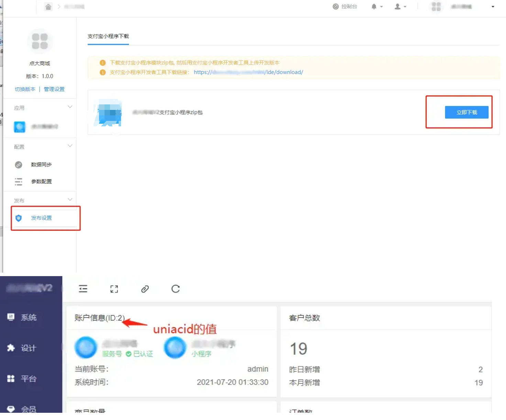This screenshot has height=420, width=506.
Task: Collapse the 配置 section
Action: point(70,146)
